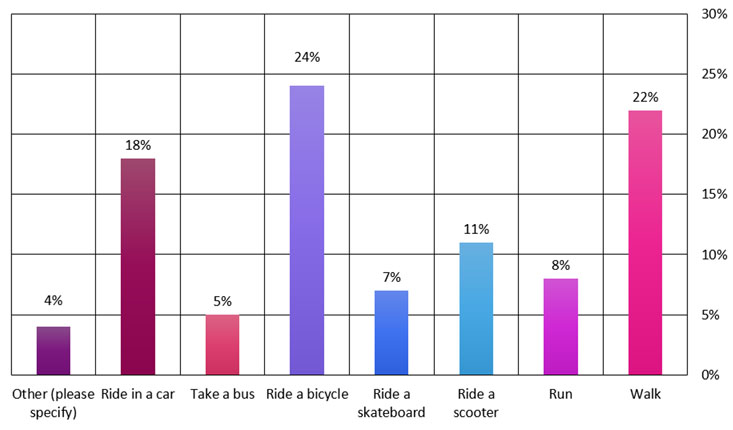Select the 'Run' category label
Screen dimensions: 733x430
(x=560, y=394)
